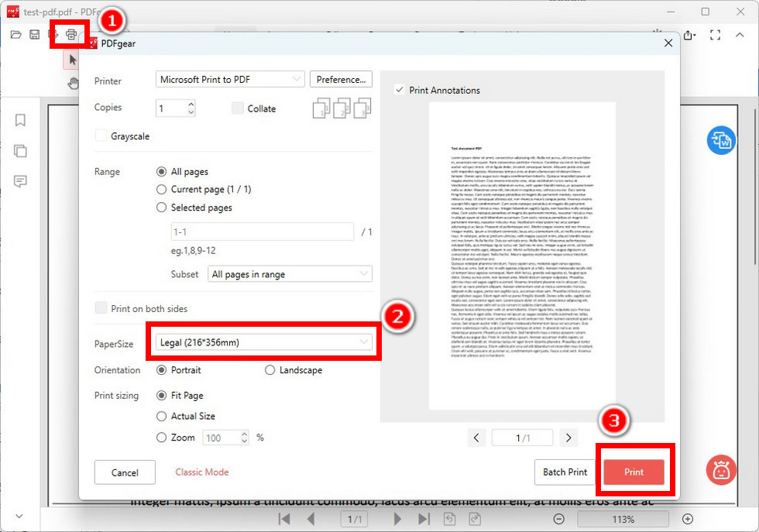Screen dimensions: 759x532
Task: Click the zoom out minus icon
Action: pos(559,519)
